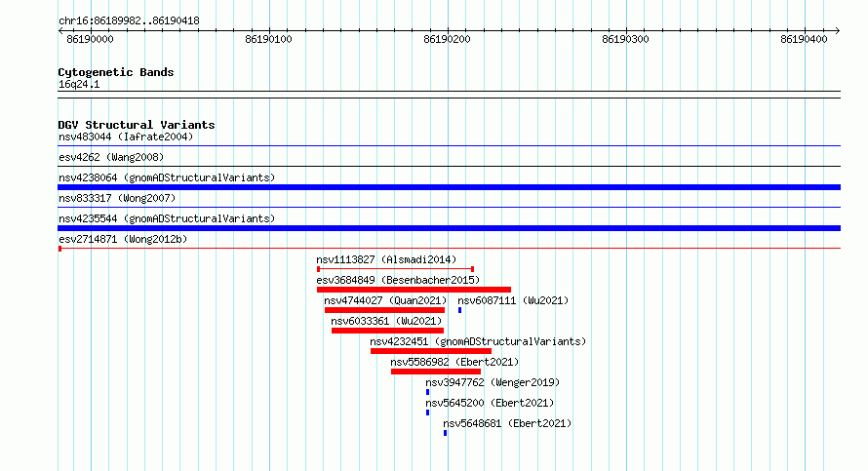Viewport: 868px width, 471px height.
Task: Select the esv3684849 (Besenbacher2015) label
Action: [x=398, y=280]
